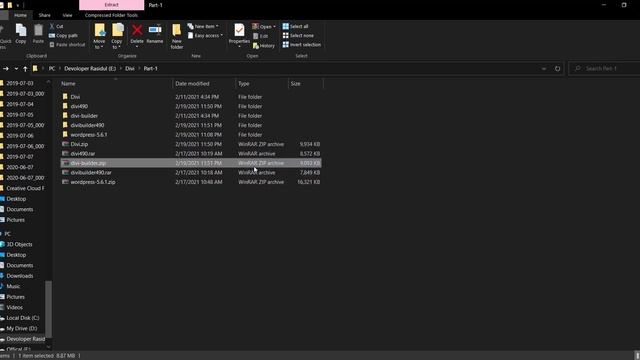Open Compressed Folder Tools tab
The height and width of the screenshot is (360, 640).
click(111, 15)
